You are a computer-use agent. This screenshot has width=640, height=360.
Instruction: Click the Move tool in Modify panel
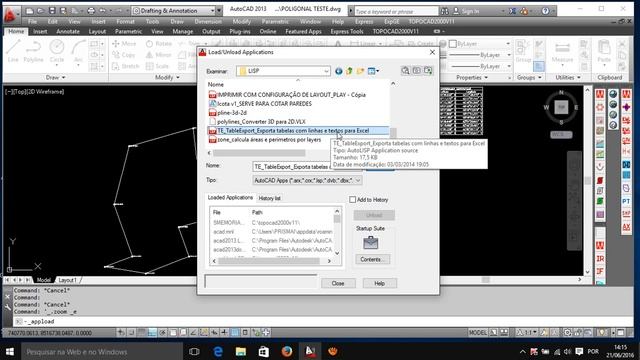tap(124, 43)
